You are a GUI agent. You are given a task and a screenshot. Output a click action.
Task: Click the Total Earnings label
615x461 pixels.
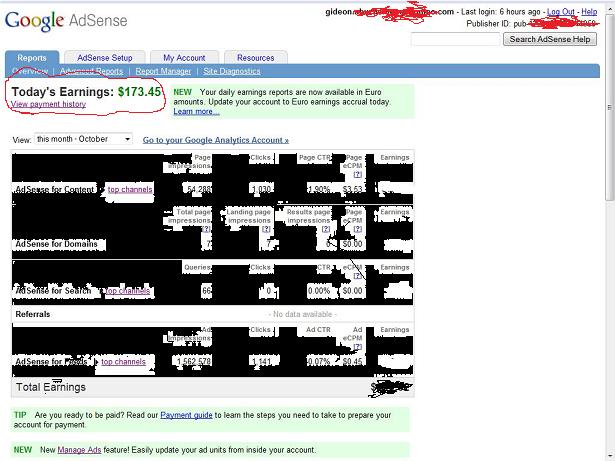click(51, 387)
